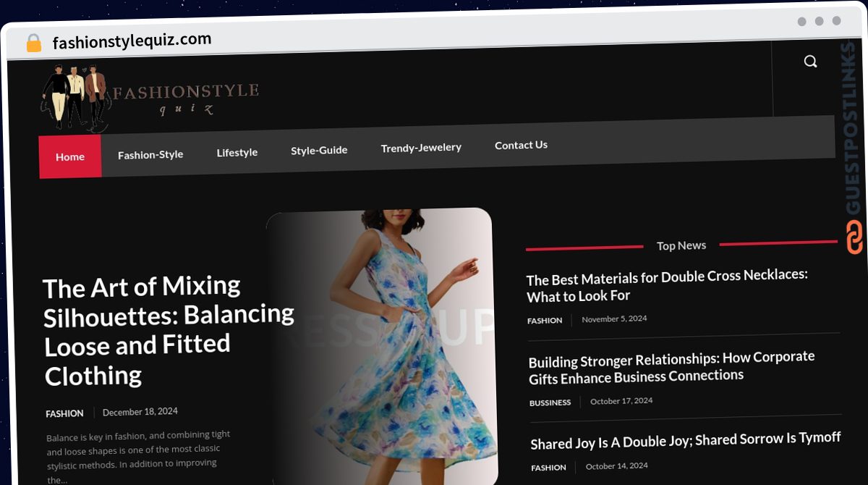Image resolution: width=868 pixels, height=485 pixels.
Task: Select Lifestyle in the navigation bar
Action: (237, 152)
